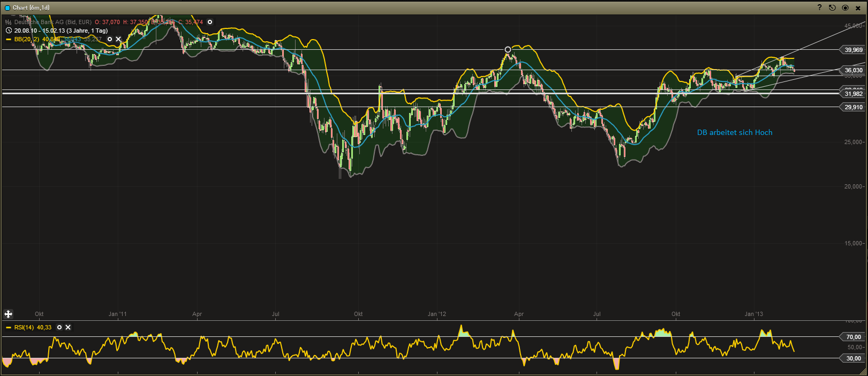The image size is (868, 376).
Task: Click the Jan '12 time axis label
Action: 437,314
